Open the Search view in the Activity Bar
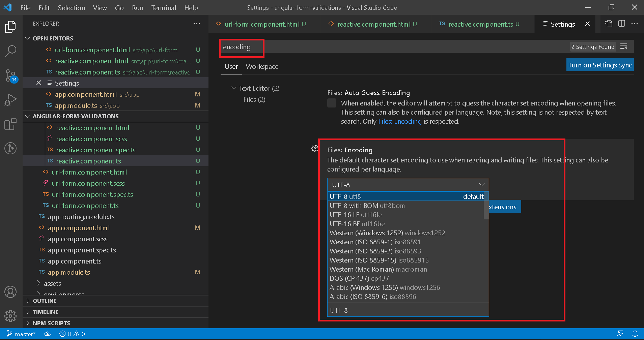Screen dimensions: 644x340 click(x=10, y=51)
